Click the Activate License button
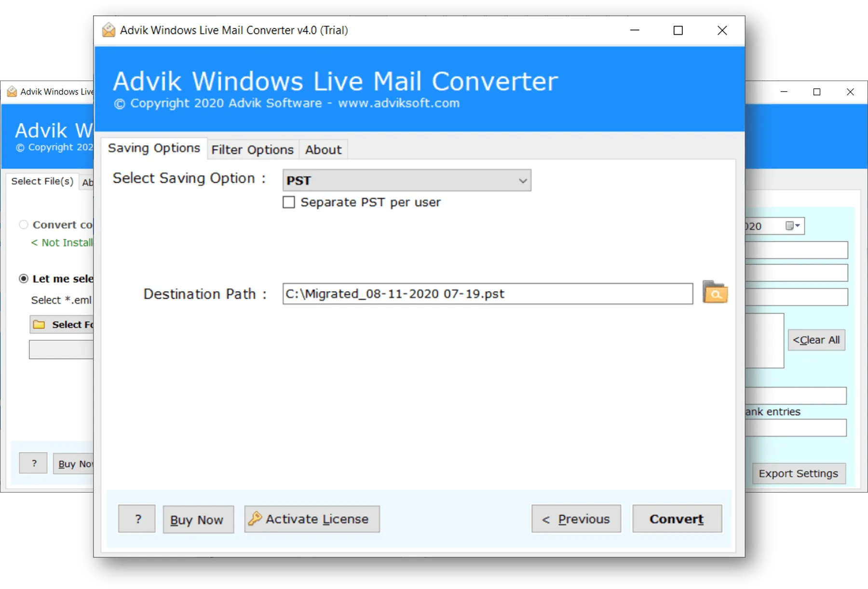 [x=312, y=519]
